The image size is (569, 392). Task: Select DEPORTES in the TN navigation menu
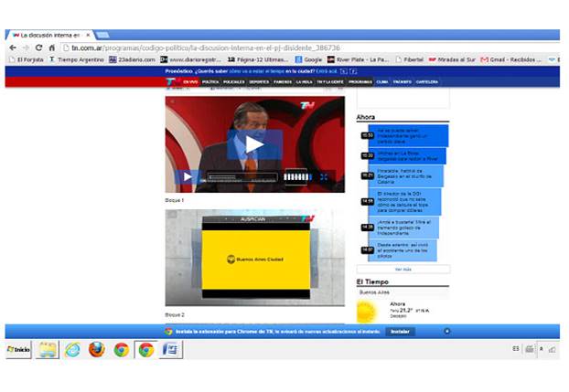259,81
